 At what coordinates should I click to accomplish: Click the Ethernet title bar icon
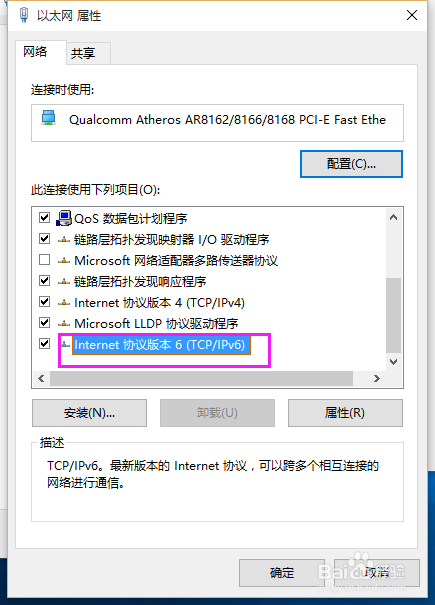point(24,15)
